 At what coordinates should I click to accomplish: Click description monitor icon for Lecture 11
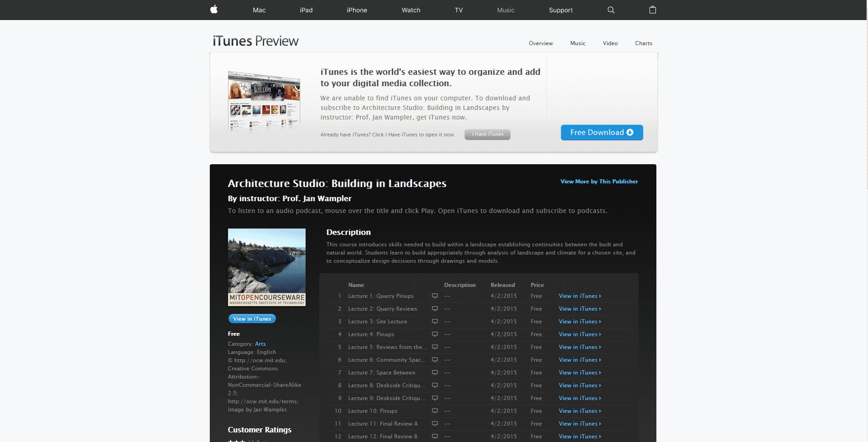[435, 424]
